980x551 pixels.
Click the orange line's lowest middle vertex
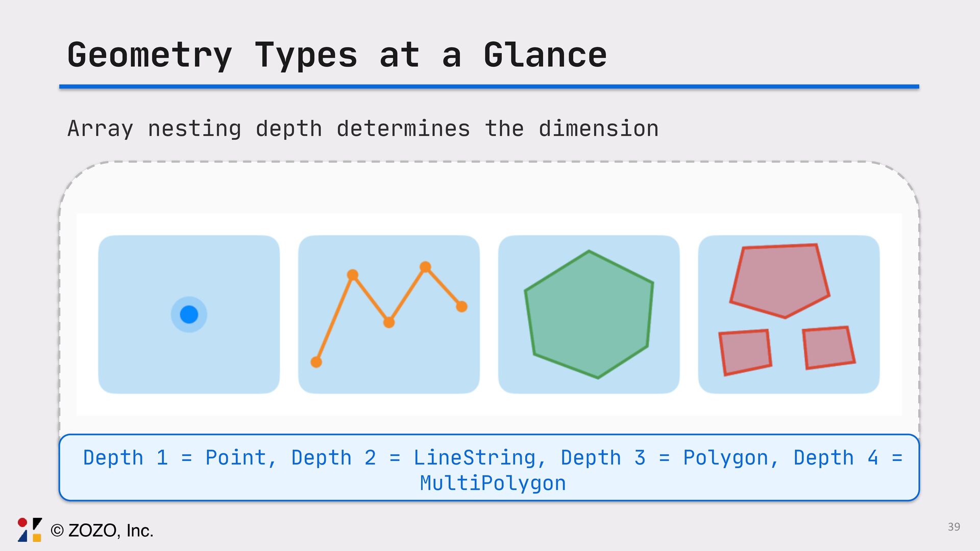click(389, 322)
